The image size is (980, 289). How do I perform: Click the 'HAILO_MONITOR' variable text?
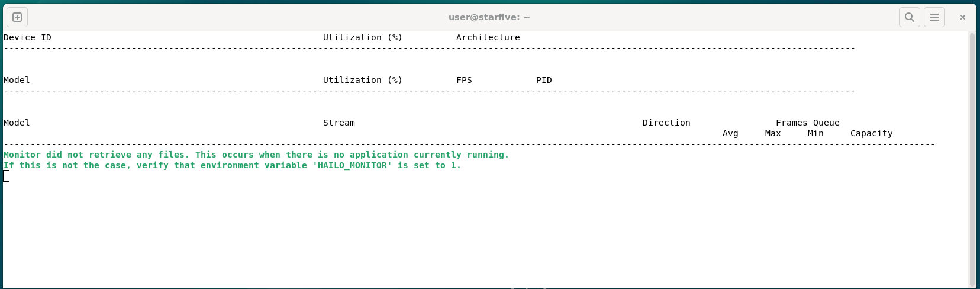tap(352, 165)
